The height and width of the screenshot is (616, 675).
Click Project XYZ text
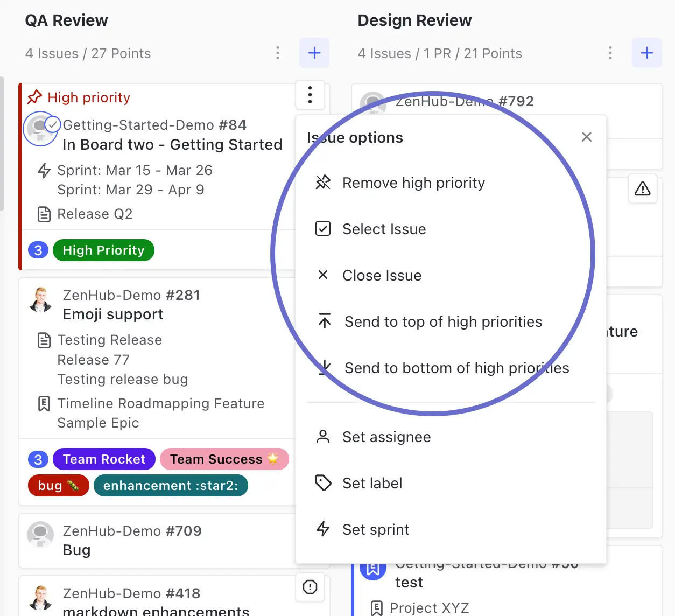pyautogui.click(x=430, y=608)
